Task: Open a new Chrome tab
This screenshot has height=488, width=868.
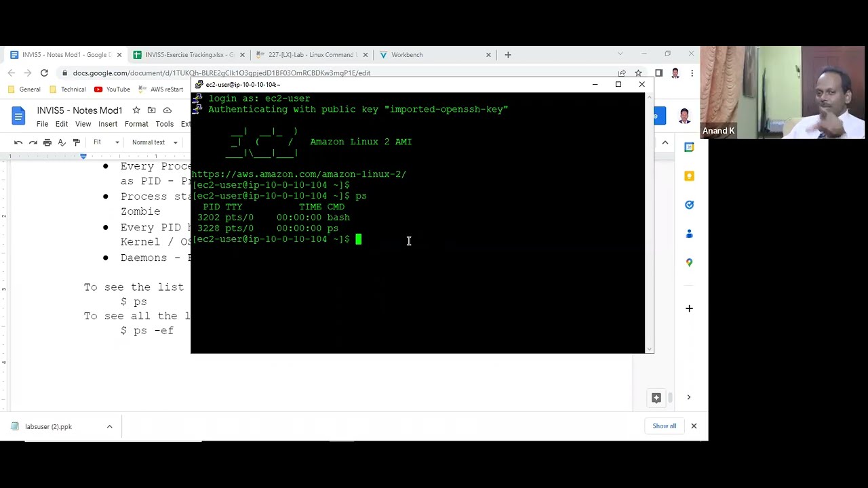Action: pos(508,55)
